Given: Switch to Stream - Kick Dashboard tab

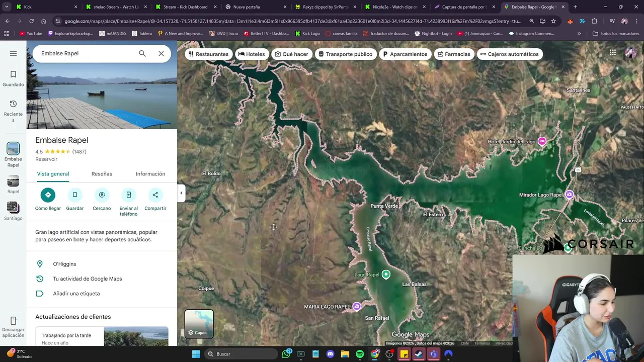Looking at the screenshot, I should click(185, 7).
